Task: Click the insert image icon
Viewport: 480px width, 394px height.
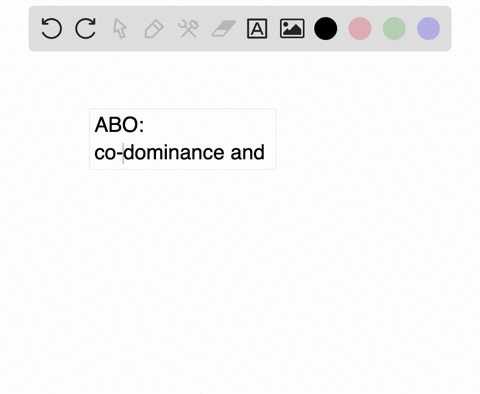Action: coord(292,29)
